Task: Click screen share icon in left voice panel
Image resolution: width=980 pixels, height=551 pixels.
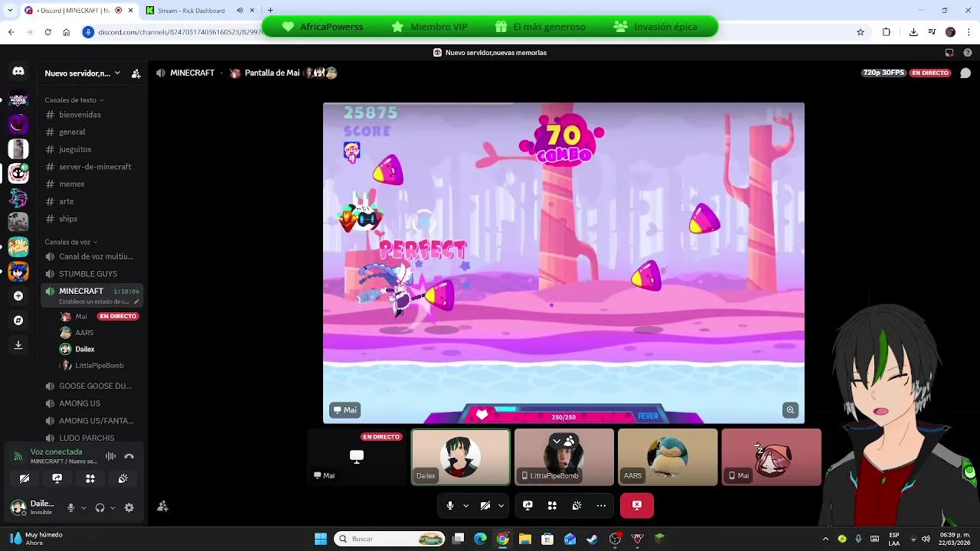Action: [x=57, y=478]
